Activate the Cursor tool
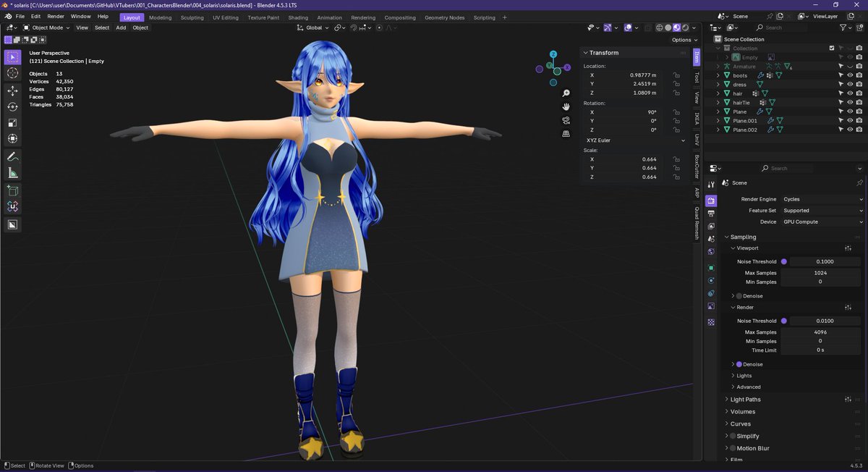The width and height of the screenshot is (868, 472). point(12,73)
